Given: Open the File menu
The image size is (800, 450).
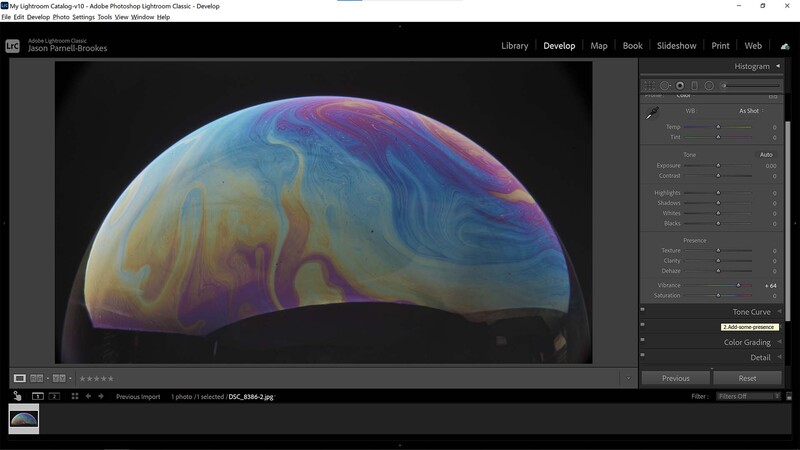Looking at the screenshot, I should pos(6,17).
